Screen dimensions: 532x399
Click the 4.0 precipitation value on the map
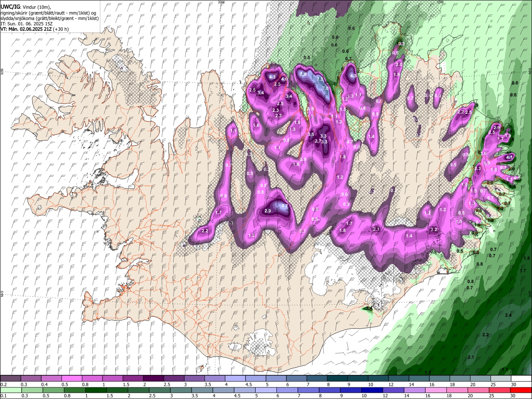[x=284, y=79]
